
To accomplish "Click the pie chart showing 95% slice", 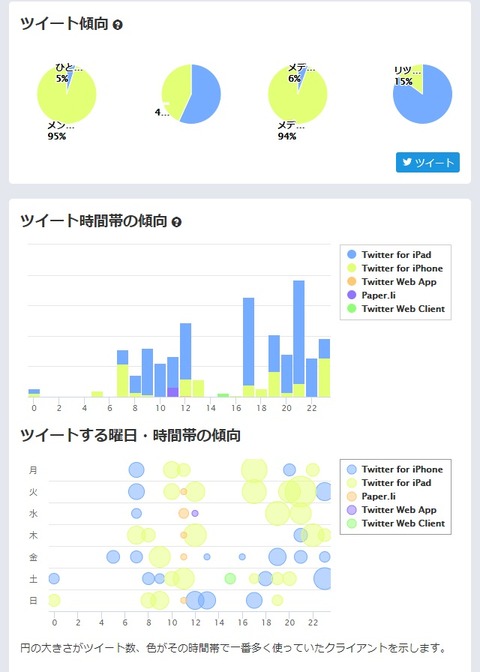I will coord(66,94).
